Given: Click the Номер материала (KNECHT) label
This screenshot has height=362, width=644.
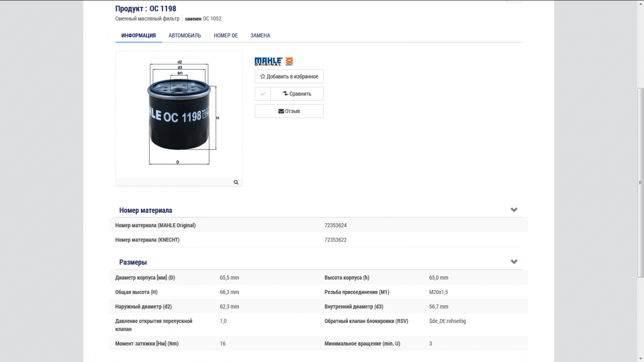Looking at the screenshot, I should (x=147, y=240).
